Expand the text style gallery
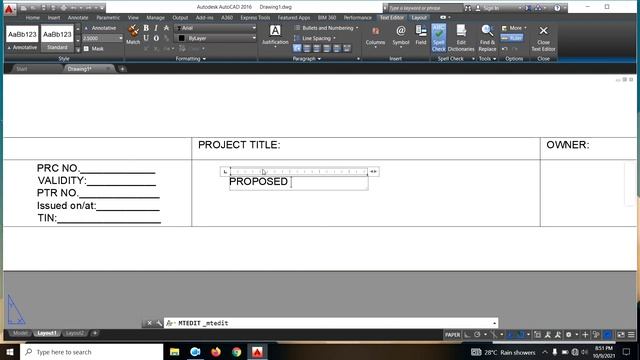The height and width of the screenshot is (360, 640). (x=78, y=49)
